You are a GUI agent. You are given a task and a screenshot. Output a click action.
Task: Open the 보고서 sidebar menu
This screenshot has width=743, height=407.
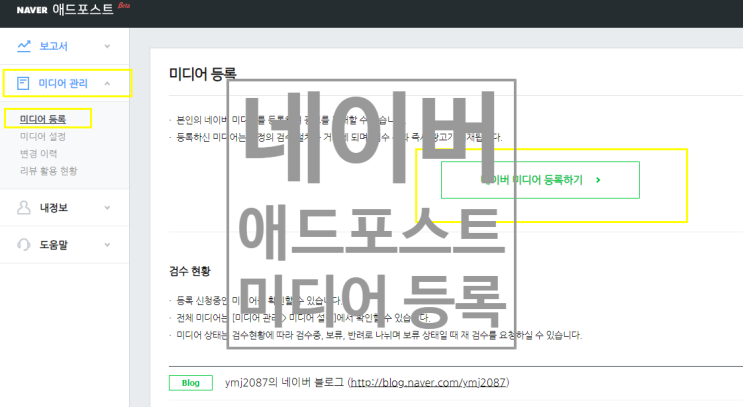point(64,46)
